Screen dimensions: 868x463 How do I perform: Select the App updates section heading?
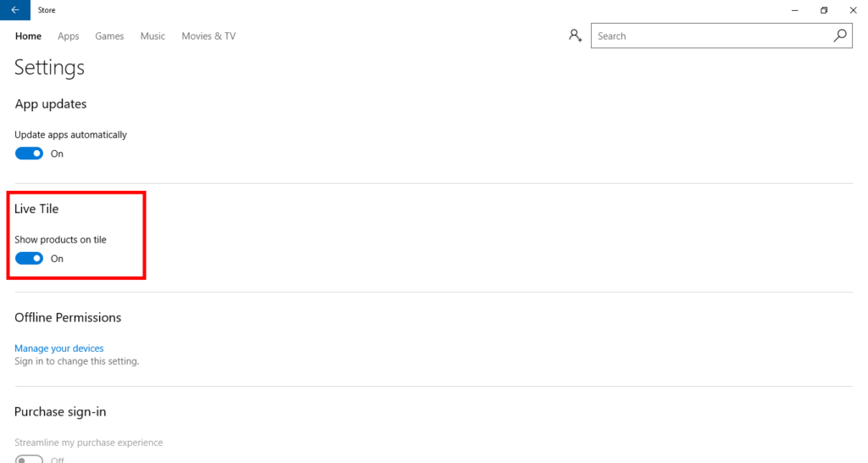point(51,104)
